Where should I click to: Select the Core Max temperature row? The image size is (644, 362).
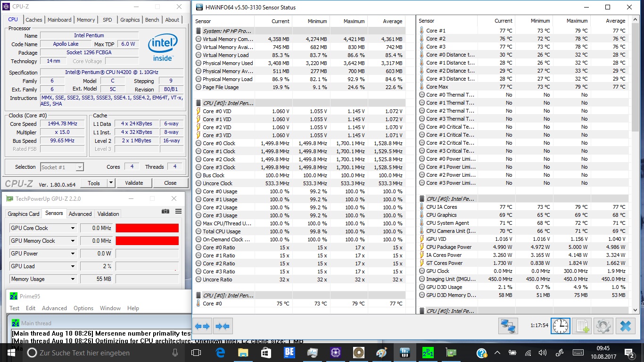coord(523,87)
